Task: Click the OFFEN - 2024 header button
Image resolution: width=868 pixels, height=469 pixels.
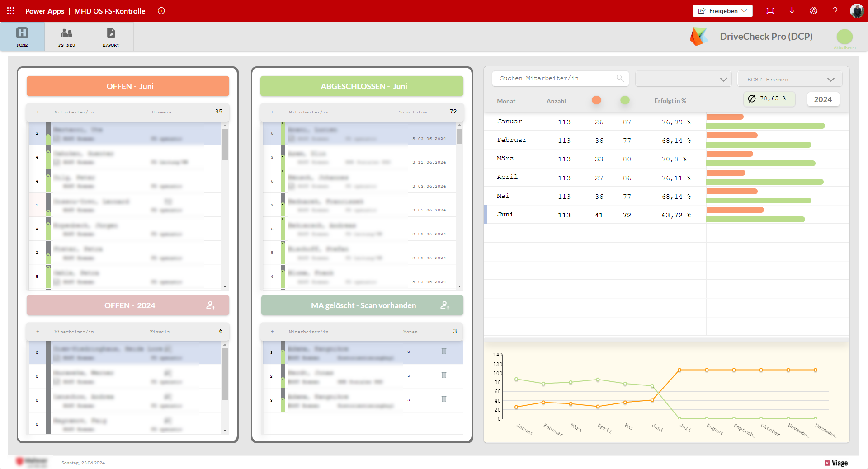Action: click(x=128, y=305)
